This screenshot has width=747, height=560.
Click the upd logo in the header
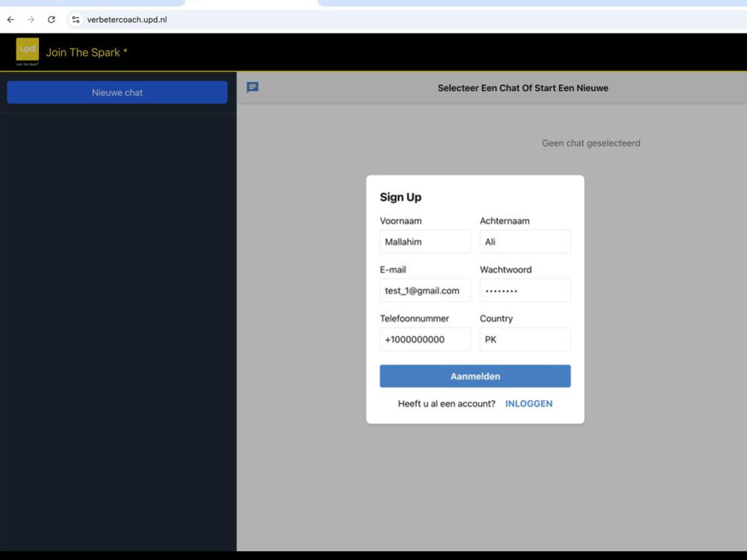tap(27, 52)
